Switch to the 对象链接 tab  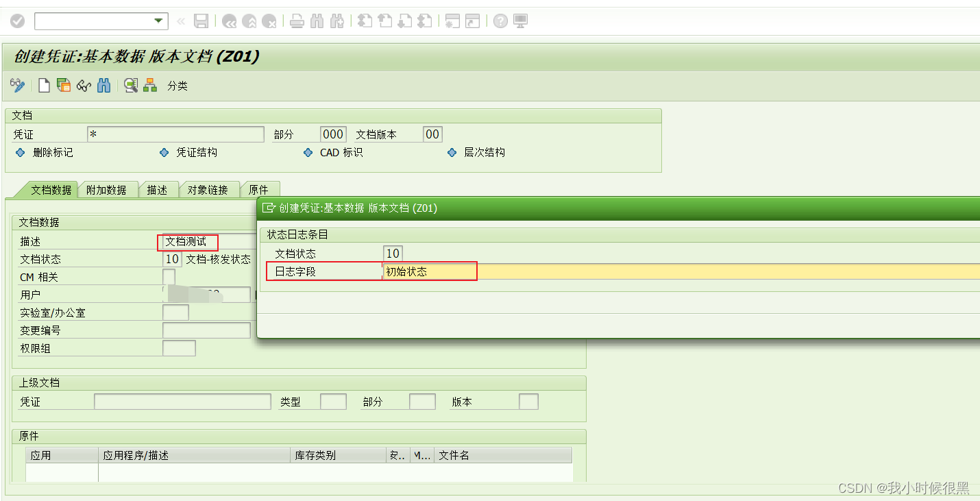pos(208,190)
